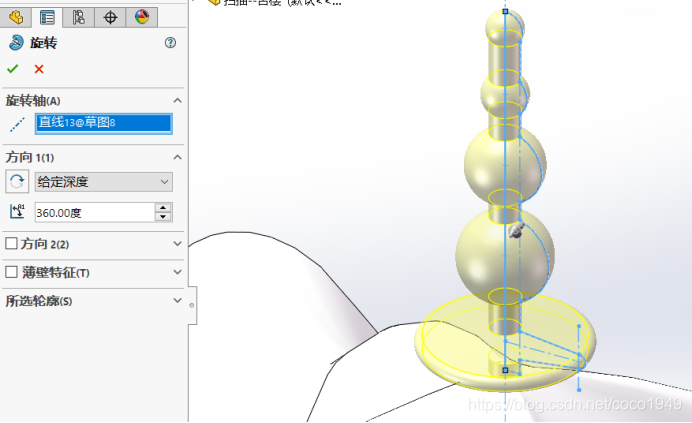Click the 所选轮廓(S) label
The image size is (692, 423).
pos(39,301)
